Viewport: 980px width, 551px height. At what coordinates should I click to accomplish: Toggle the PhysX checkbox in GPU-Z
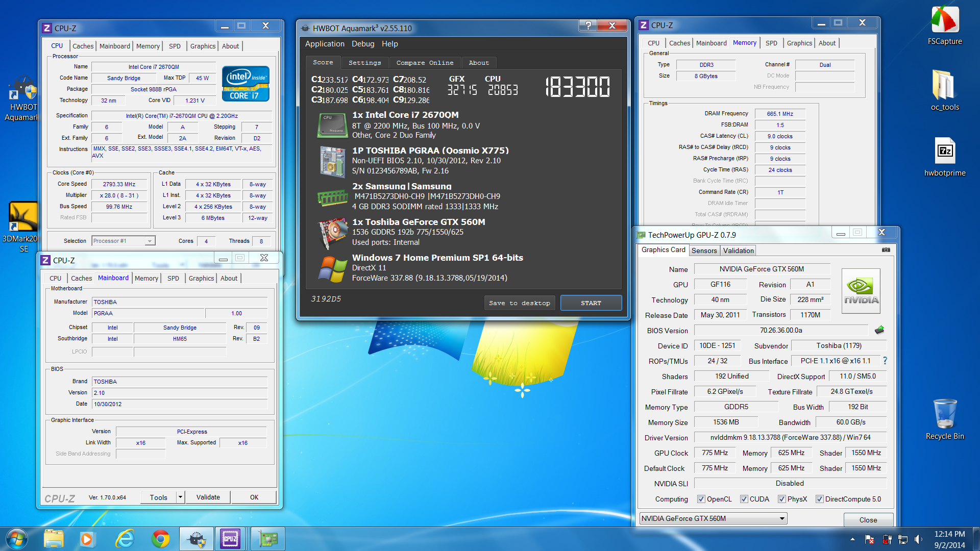point(782,499)
